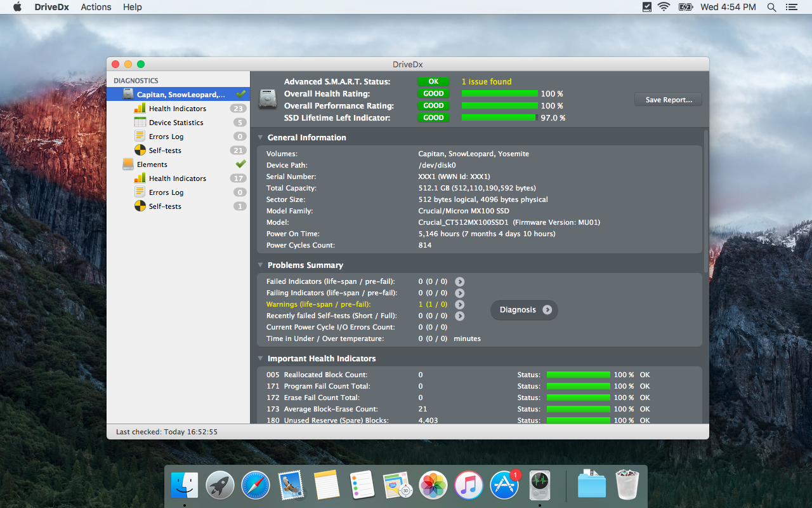
Task: Open the Apple menu
Action: coord(17,7)
